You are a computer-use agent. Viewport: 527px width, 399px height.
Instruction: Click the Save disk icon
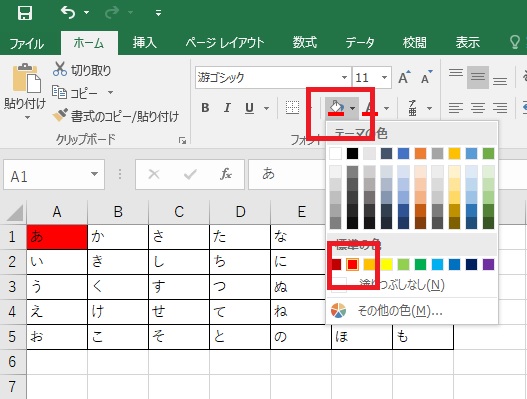[25, 13]
